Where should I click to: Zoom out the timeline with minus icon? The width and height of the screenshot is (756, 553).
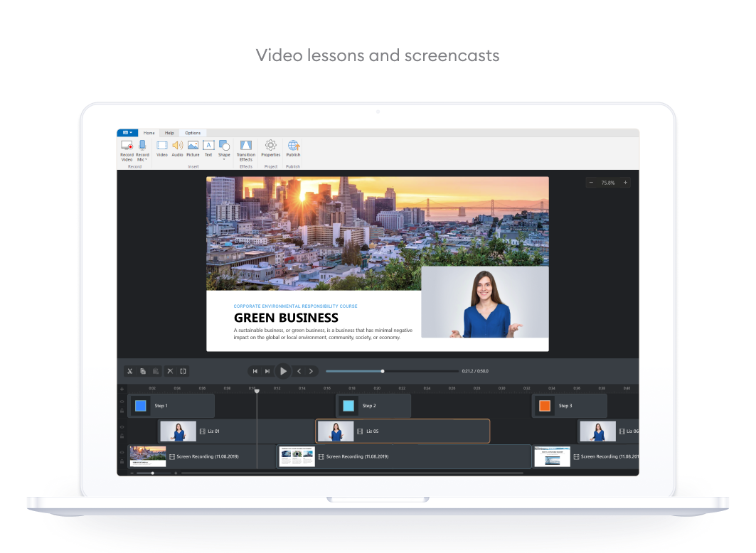click(132, 473)
